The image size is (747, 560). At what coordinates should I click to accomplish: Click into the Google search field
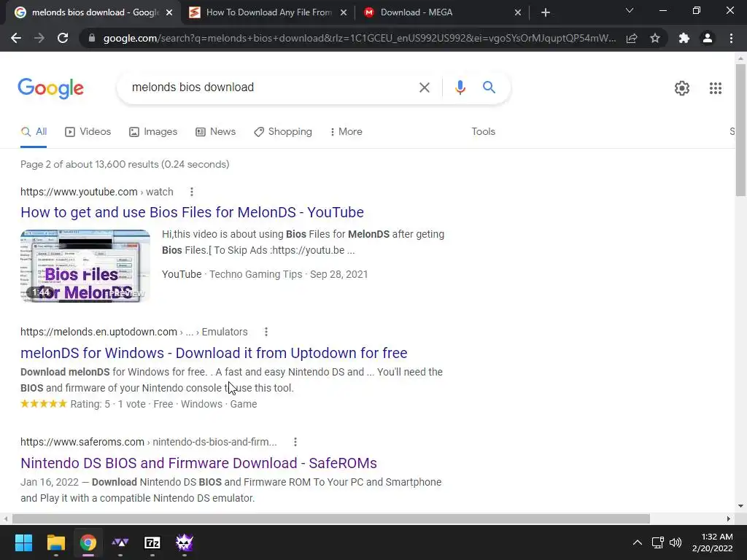click(271, 87)
